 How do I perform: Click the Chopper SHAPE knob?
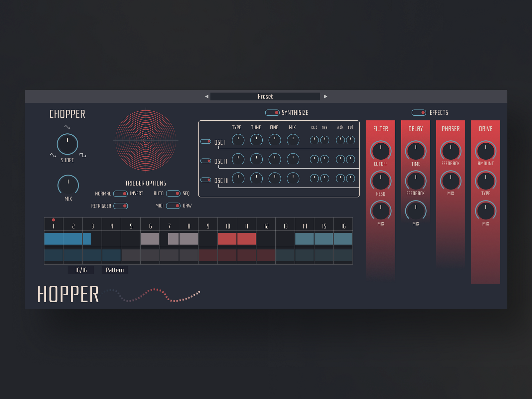point(67,144)
